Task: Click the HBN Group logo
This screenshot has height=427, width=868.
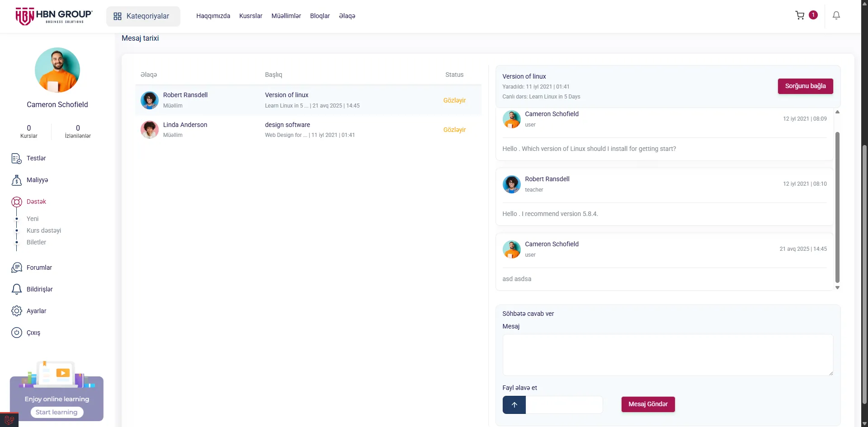Action: pyautogui.click(x=54, y=16)
